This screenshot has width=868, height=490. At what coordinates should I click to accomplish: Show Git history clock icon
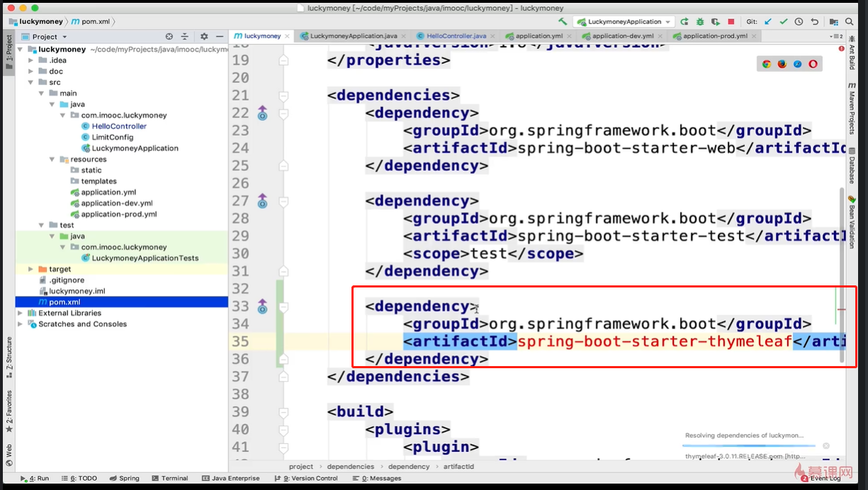click(x=799, y=22)
